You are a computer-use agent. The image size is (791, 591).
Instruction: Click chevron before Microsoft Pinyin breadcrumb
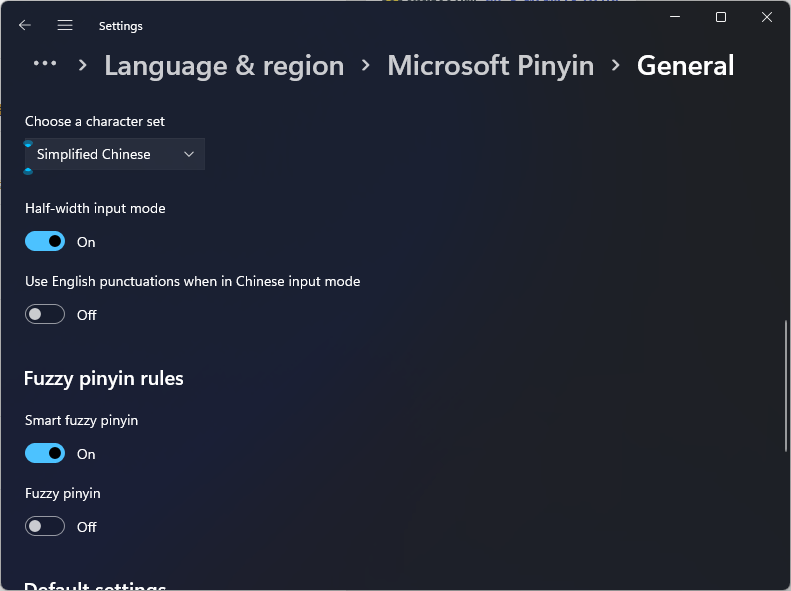click(x=366, y=66)
